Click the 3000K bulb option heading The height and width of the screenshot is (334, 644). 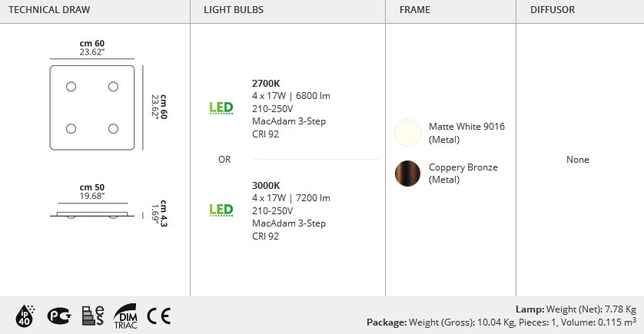pyautogui.click(x=266, y=186)
